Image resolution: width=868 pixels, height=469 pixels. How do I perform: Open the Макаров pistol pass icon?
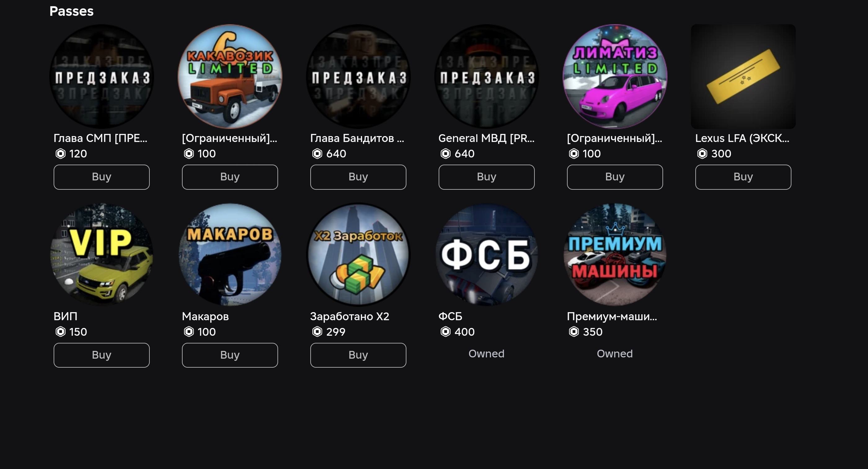pyautogui.click(x=230, y=255)
